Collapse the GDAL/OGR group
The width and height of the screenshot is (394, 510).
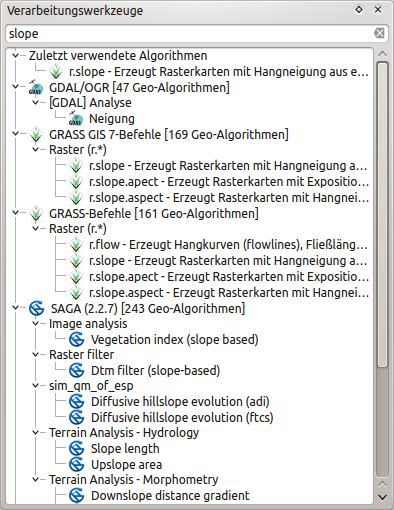click(x=15, y=87)
